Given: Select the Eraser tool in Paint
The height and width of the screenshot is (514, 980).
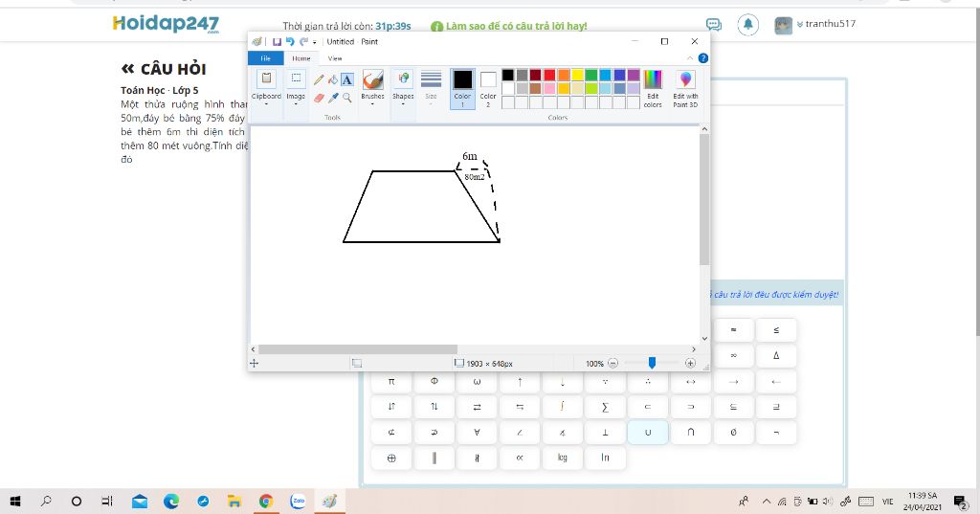Looking at the screenshot, I should coord(319,98).
